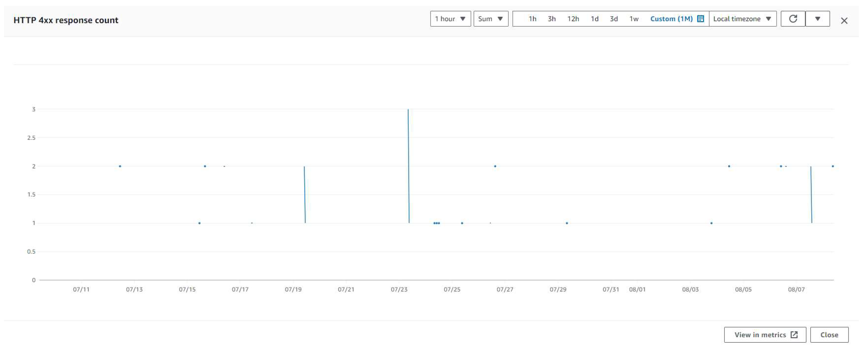Screen dimensions: 868x349
Task: Open the Local timezone dropdown
Action: click(x=742, y=19)
